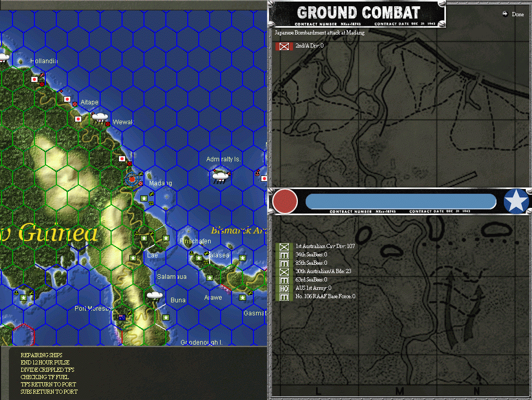Select the 30th Australian/A Bde unit icon

pyautogui.click(x=284, y=272)
